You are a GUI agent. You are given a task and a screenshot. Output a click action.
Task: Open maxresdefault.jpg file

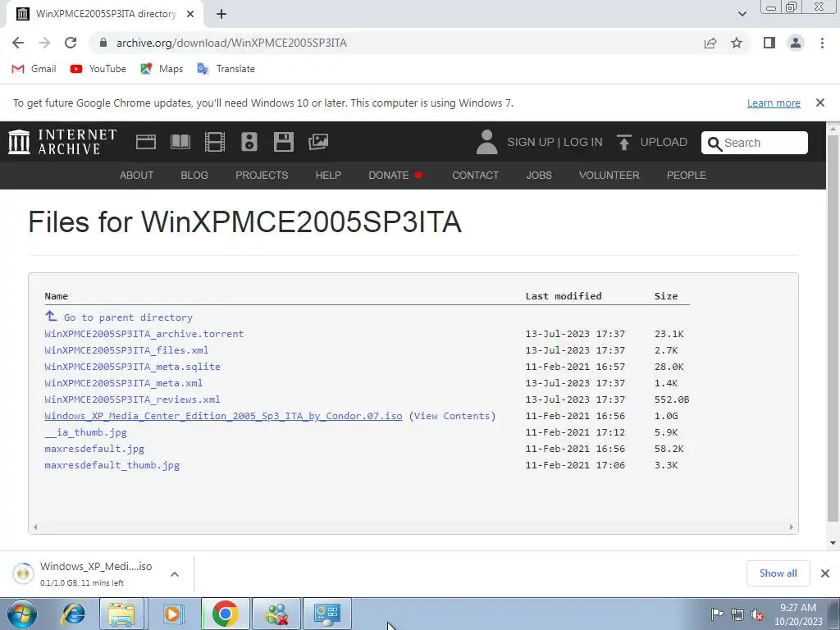(x=94, y=449)
